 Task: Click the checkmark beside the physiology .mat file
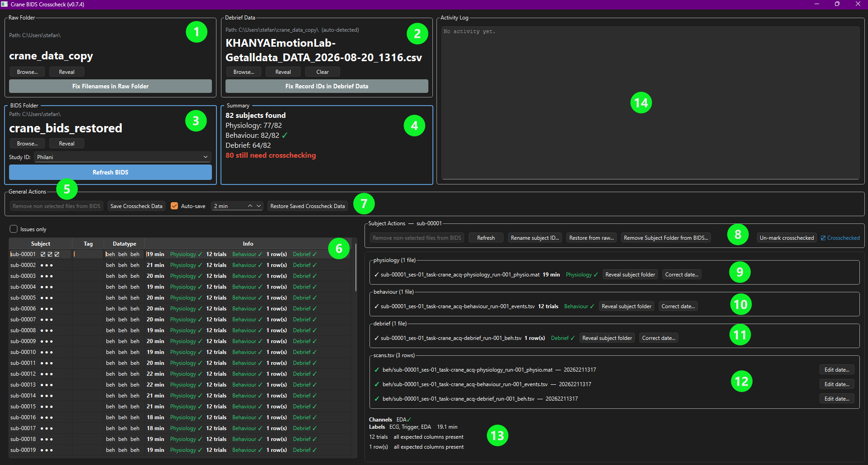(377, 275)
